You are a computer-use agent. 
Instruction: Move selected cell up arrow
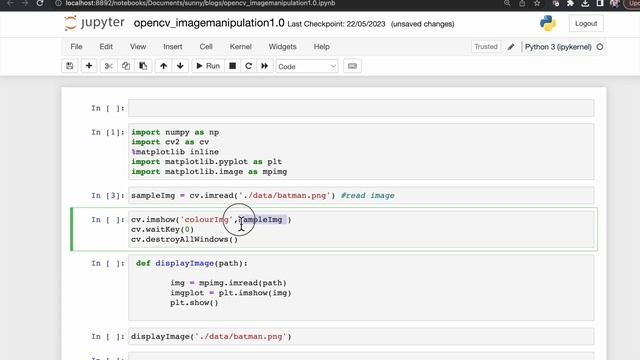point(163,66)
